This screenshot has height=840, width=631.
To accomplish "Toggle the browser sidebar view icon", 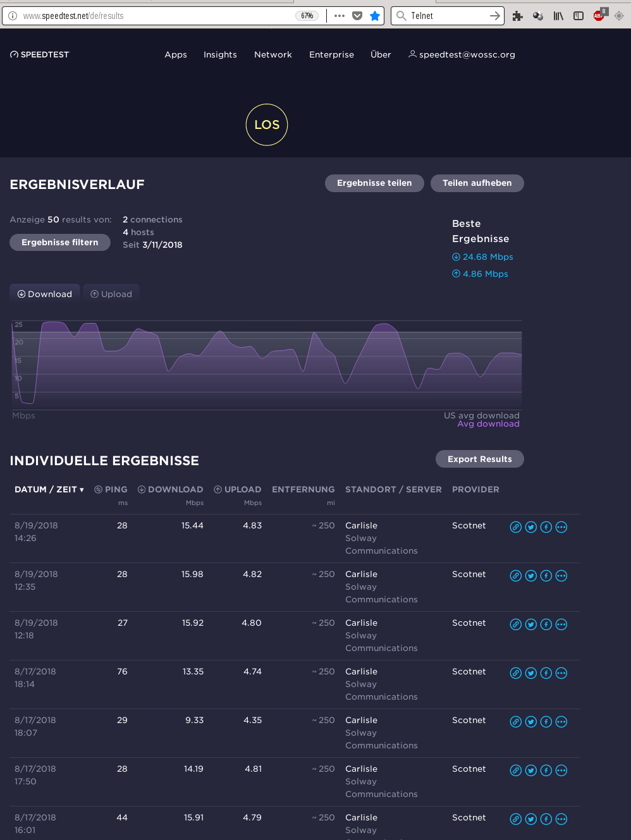I will (x=579, y=16).
